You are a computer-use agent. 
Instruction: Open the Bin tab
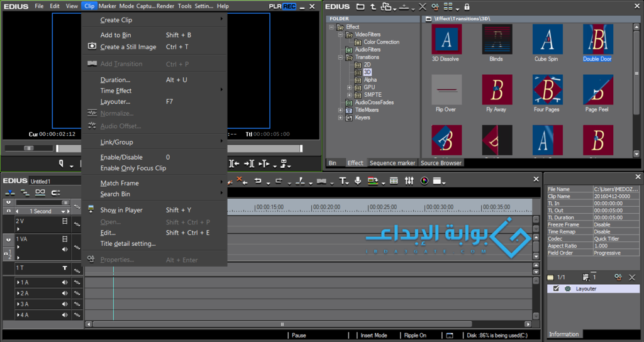pos(332,163)
